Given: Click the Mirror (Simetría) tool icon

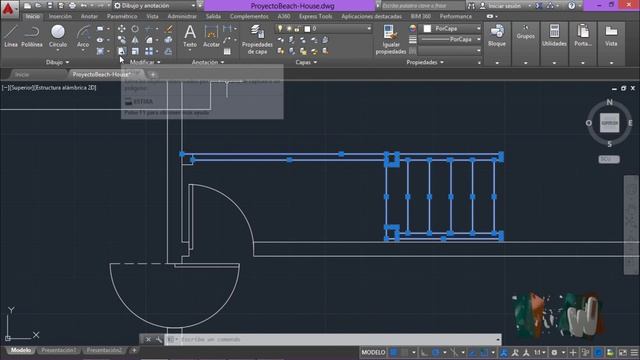Looking at the screenshot, I should click(135, 40).
